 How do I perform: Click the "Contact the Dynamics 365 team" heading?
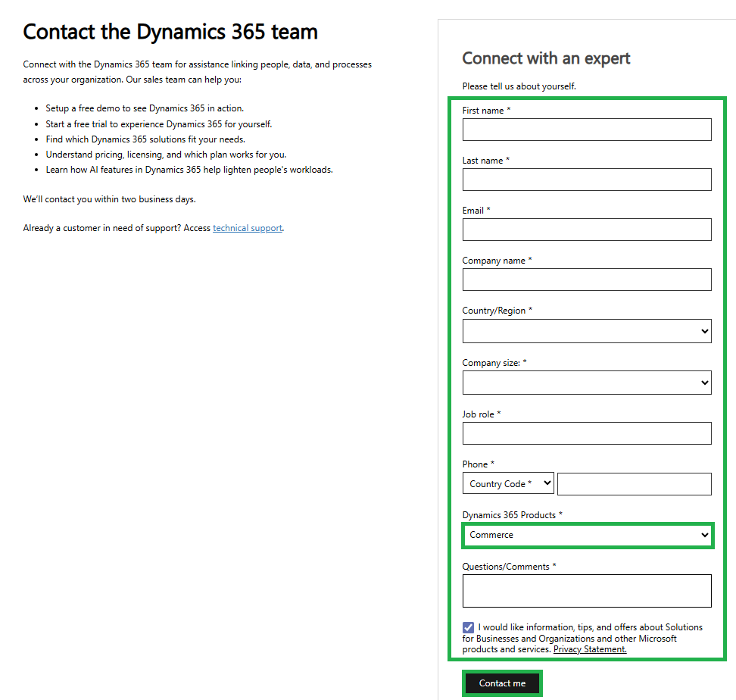point(170,32)
